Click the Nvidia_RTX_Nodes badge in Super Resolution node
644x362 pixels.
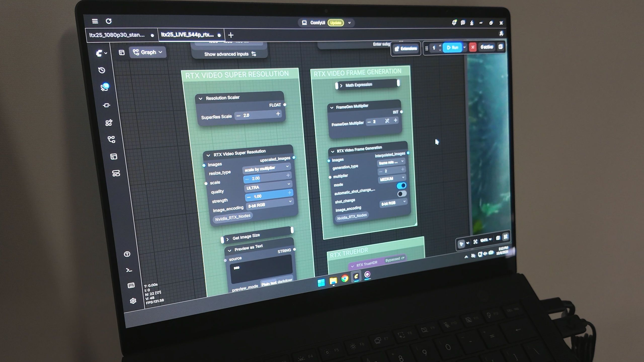(232, 217)
